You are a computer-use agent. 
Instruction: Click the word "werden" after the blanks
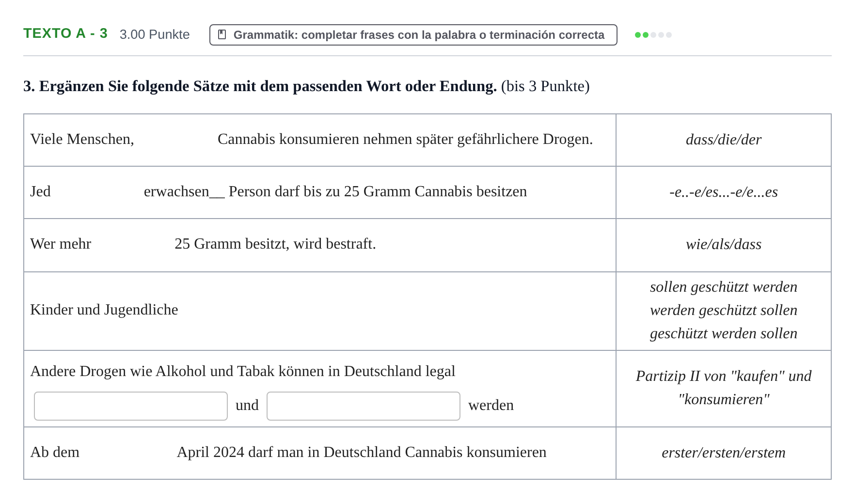(491, 405)
